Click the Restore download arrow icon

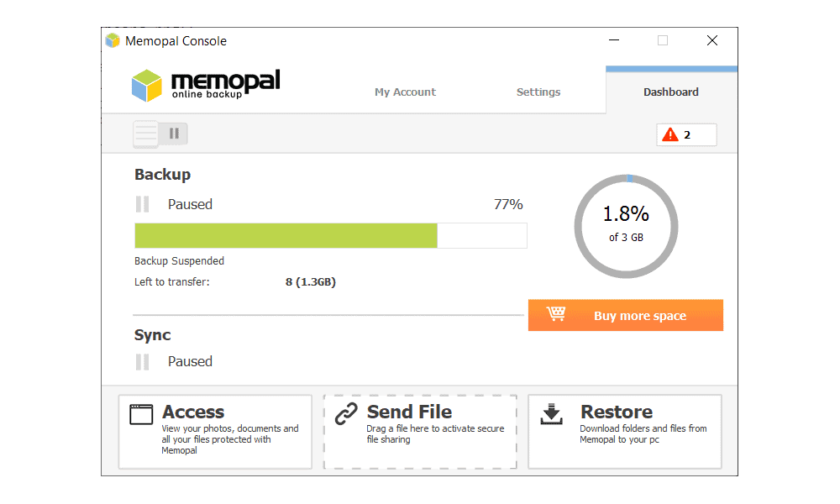pyautogui.click(x=551, y=415)
